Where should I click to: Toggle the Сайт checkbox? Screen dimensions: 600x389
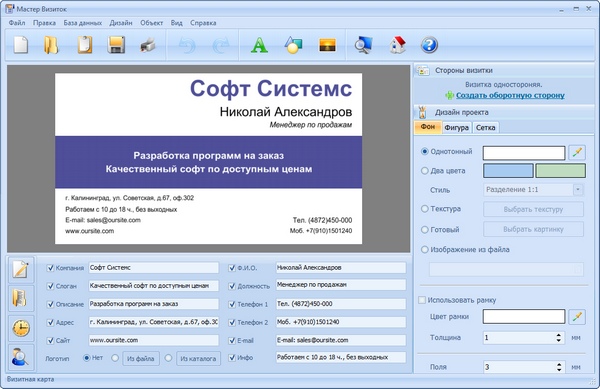point(50,340)
